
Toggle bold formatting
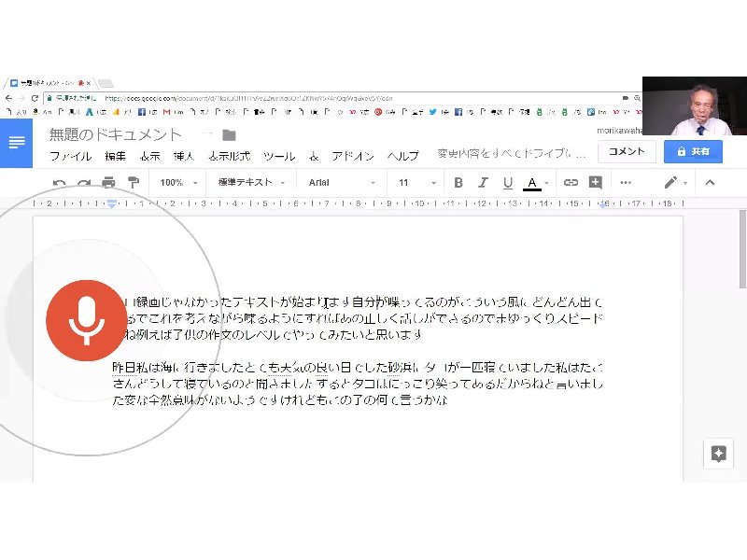tap(458, 183)
